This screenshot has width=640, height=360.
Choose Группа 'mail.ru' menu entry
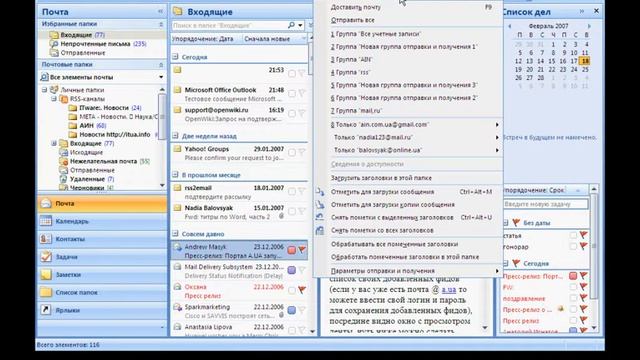(409, 111)
